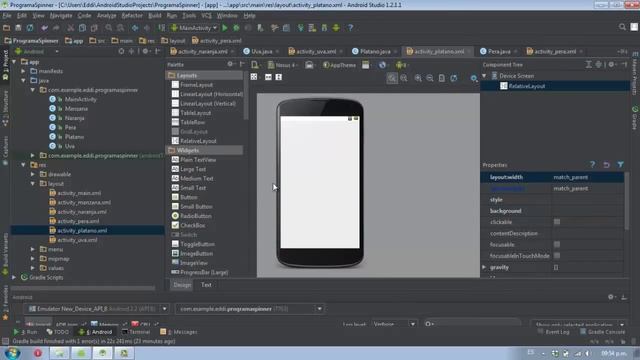Open the Event Log button
Viewport: 640px width, 360px height.
pos(554,332)
